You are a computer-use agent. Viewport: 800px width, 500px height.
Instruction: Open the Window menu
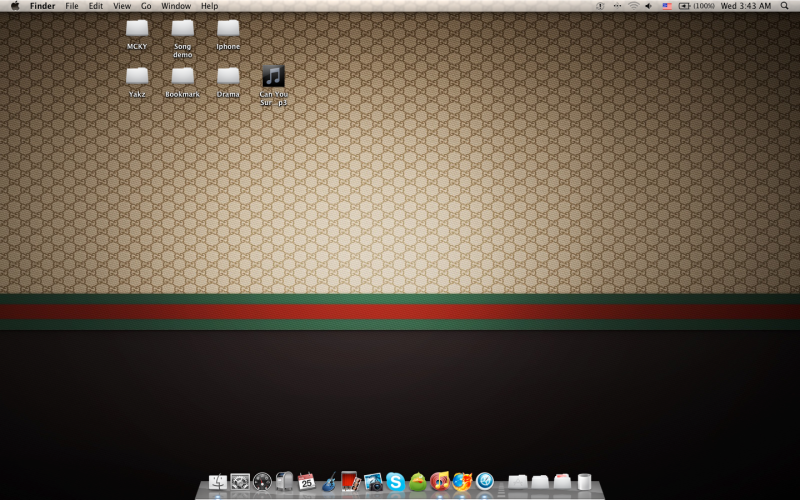[x=176, y=6]
